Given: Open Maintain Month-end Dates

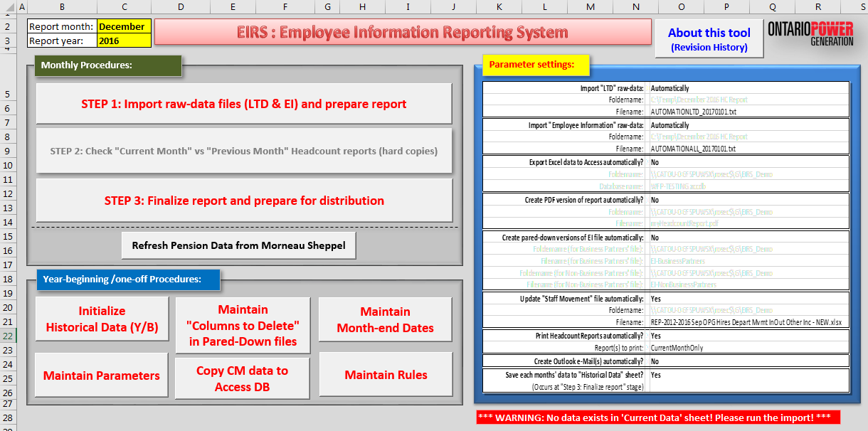Looking at the screenshot, I should click(385, 320).
